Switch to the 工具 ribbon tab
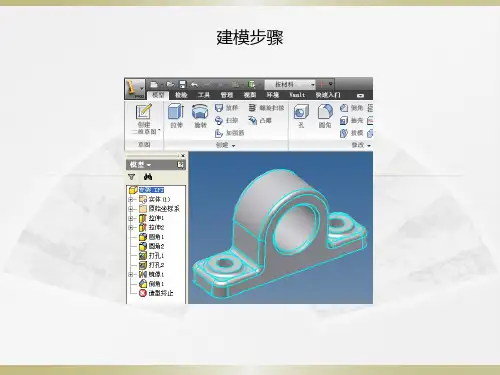The width and height of the screenshot is (500, 375). click(x=204, y=95)
